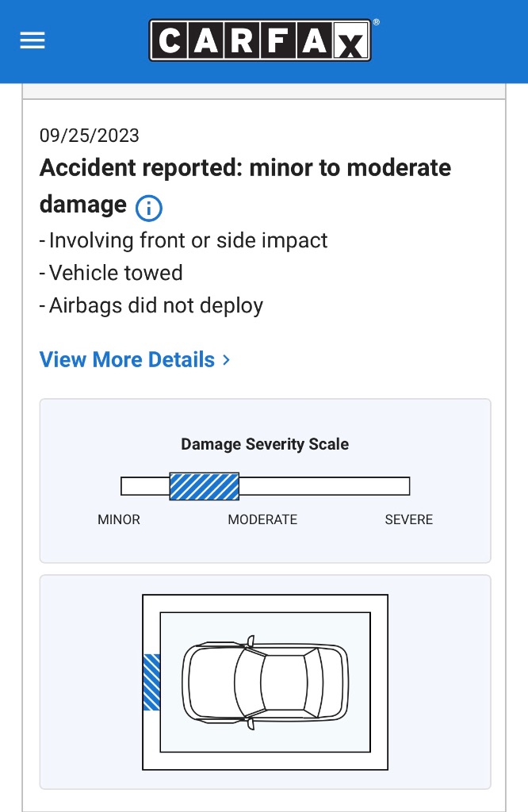Open the damage info circle icon
This screenshot has width=528, height=812.
(x=148, y=208)
